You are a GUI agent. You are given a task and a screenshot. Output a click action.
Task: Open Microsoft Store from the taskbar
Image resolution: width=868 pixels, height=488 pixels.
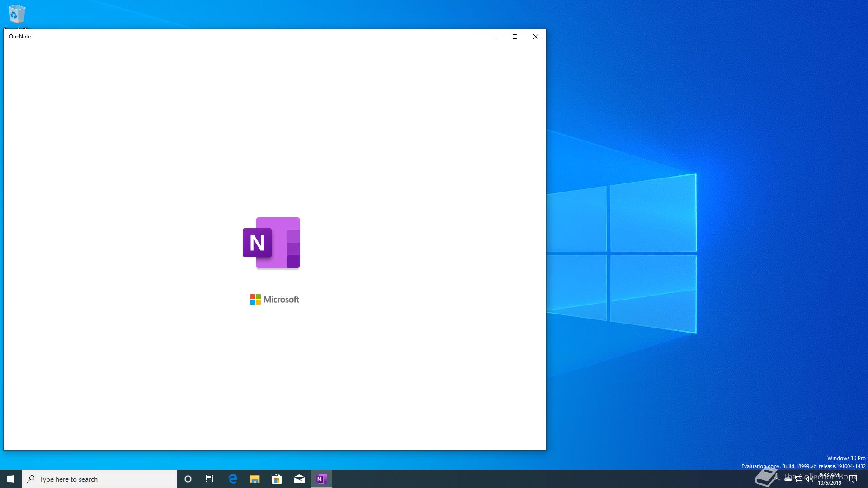277,479
